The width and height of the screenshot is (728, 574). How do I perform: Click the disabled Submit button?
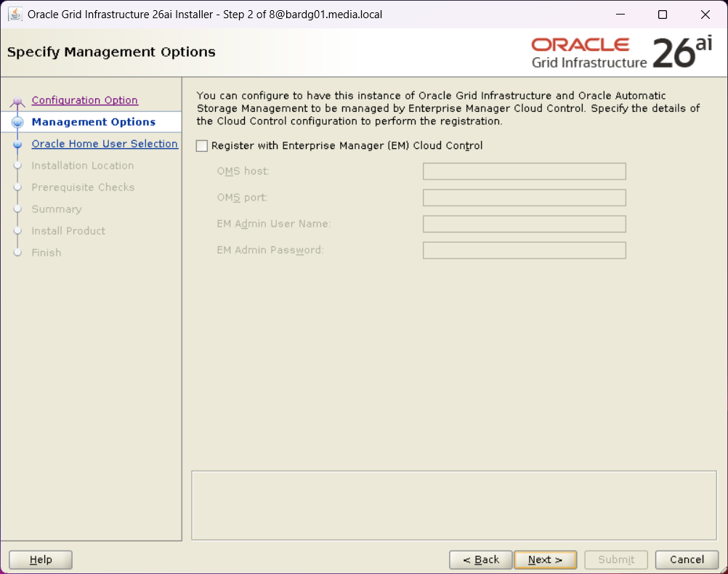616,559
